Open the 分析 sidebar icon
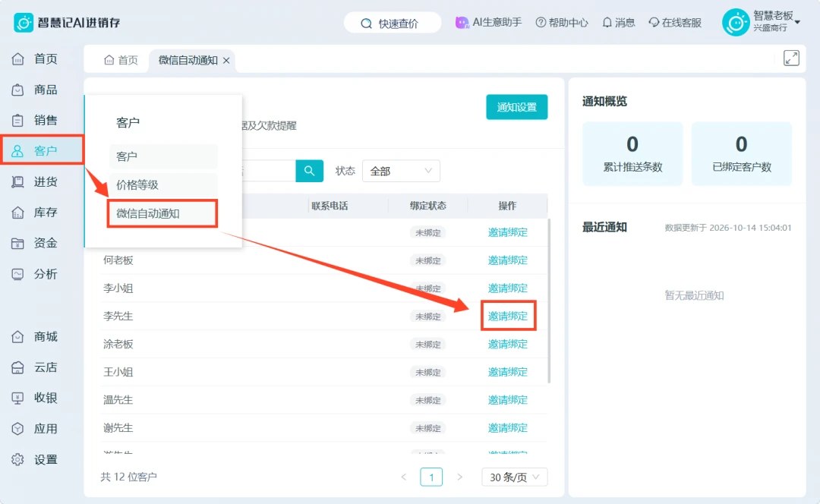820x504 pixels. coord(17,274)
